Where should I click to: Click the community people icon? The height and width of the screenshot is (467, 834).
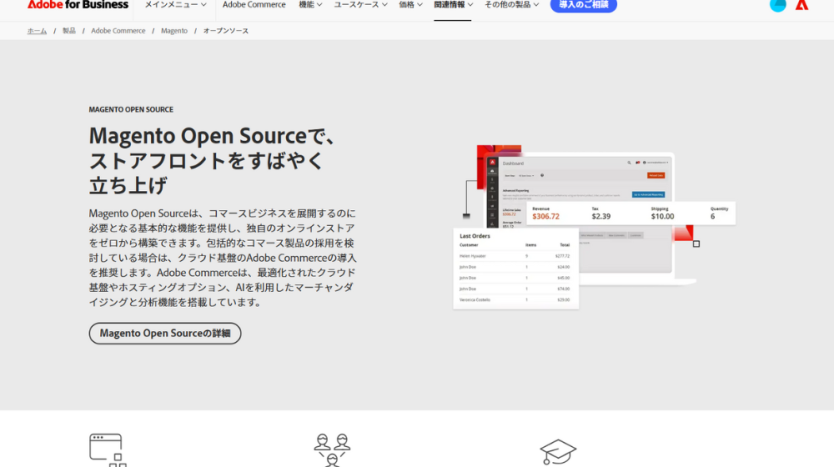point(332,450)
